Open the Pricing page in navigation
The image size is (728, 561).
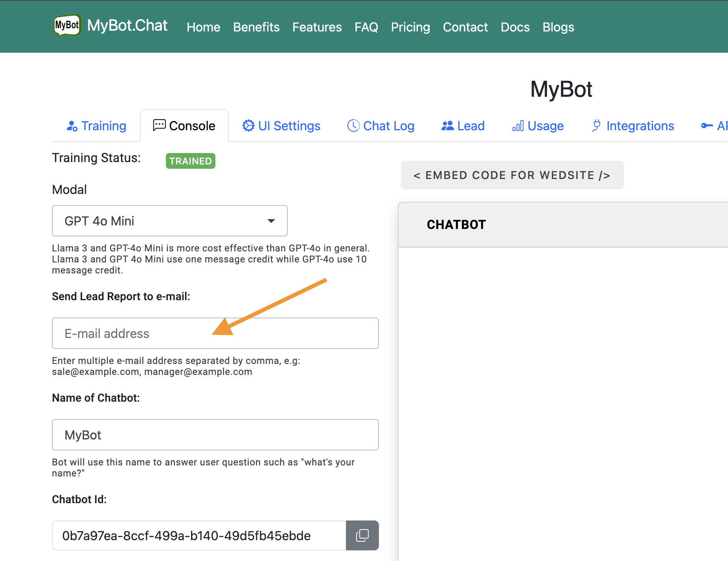tap(410, 27)
